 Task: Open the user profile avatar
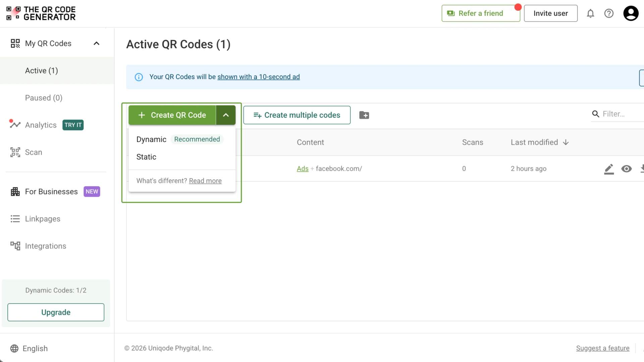pos(631,13)
